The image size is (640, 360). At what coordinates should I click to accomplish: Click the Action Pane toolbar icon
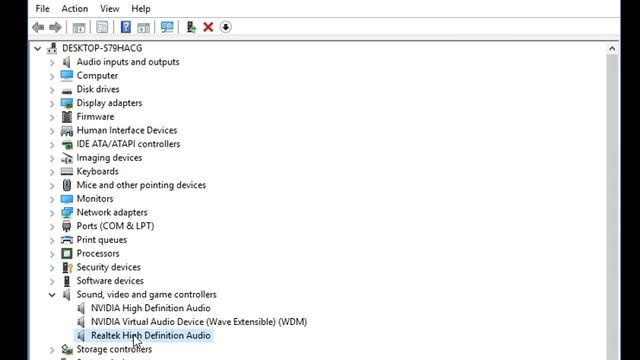[143, 27]
